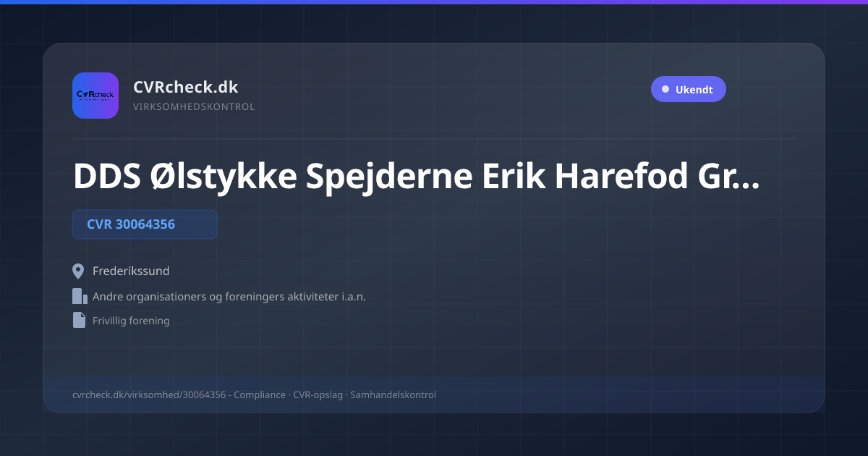Click the Frederikssund location text
This screenshot has height=456, width=868.
(x=131, y=271)
